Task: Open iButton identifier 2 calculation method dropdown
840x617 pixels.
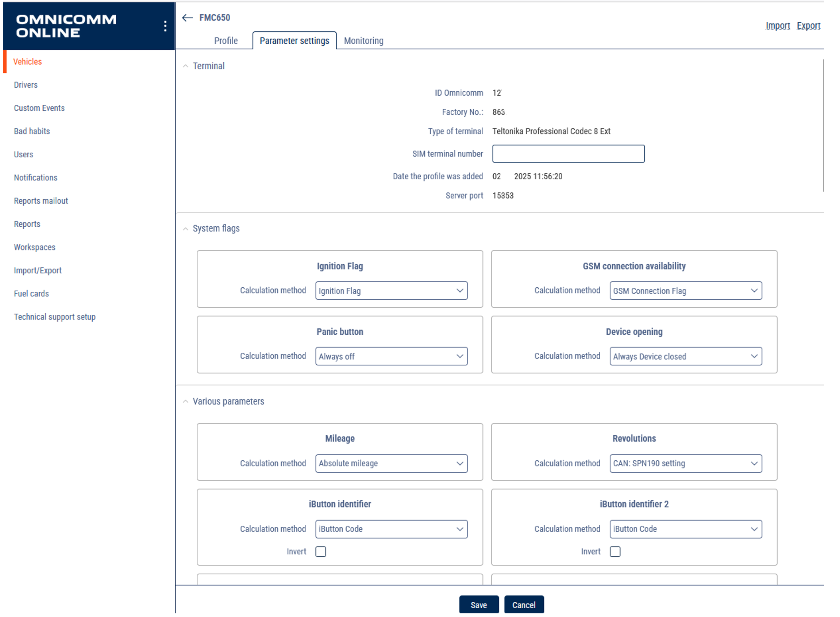Action: 685,529
